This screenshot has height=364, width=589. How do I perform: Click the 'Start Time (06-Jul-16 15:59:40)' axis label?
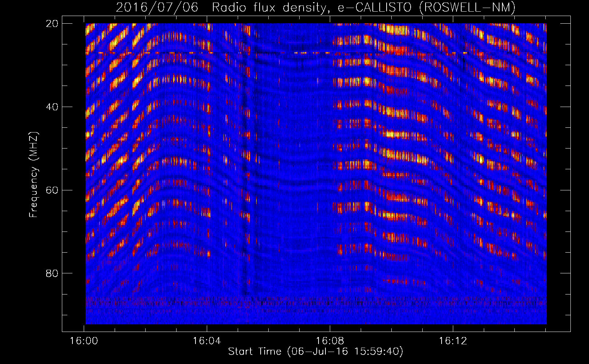pos(316,352)
